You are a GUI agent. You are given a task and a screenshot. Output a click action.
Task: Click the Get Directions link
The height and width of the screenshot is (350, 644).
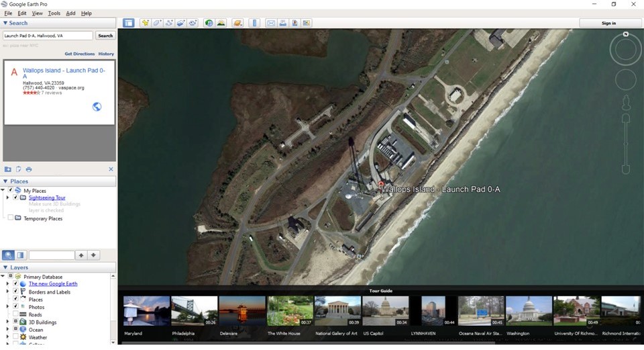point(79,54)
